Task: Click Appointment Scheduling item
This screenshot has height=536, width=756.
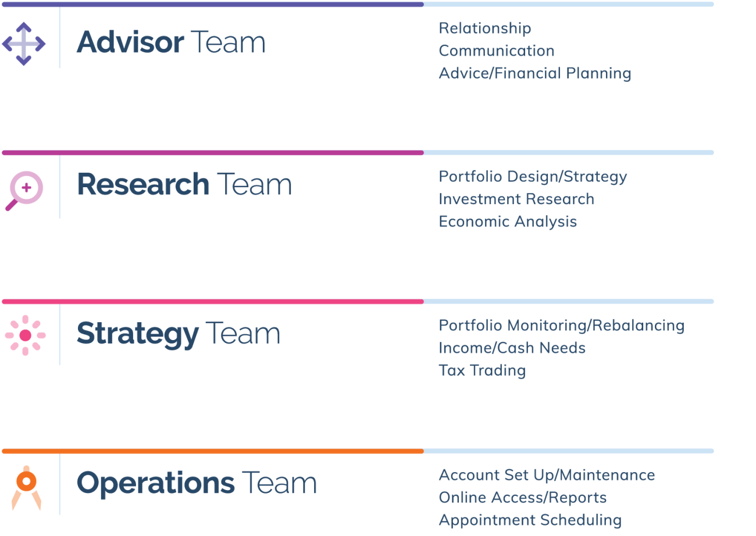Action: pyautogui.click(x=530, y=520)
